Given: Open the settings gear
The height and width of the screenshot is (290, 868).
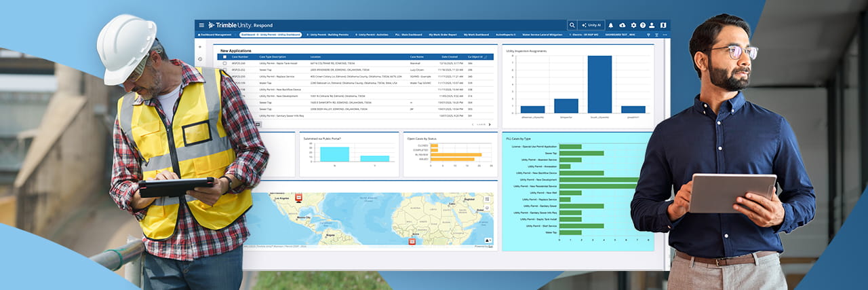Looking at the screenshot, I should pyautogui.click(x=633, y=25).
